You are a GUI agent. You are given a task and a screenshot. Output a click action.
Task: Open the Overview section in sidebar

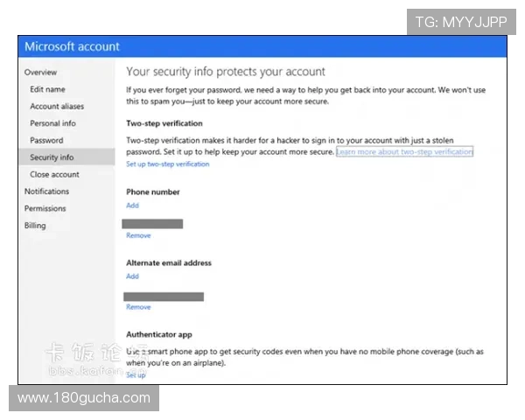[x=40, y=73]
